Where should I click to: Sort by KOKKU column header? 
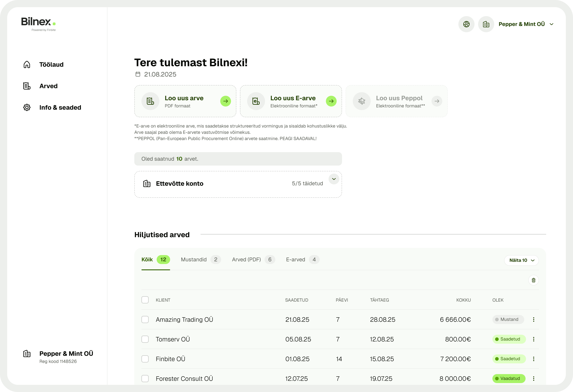[x=464, y=300]
